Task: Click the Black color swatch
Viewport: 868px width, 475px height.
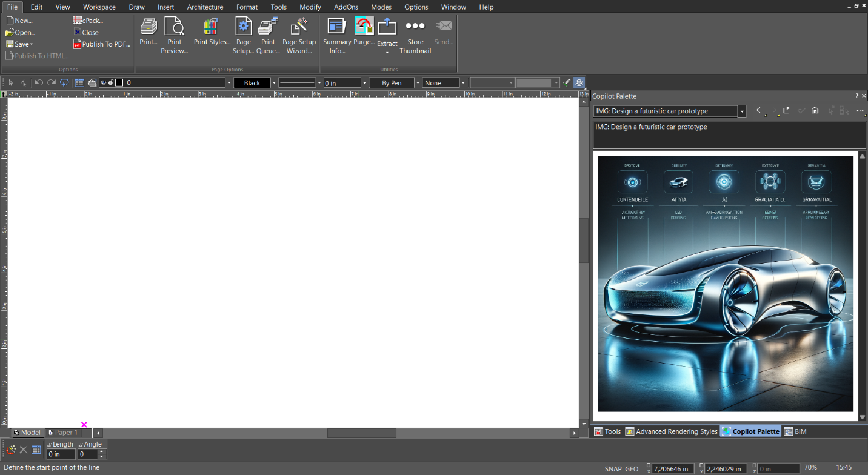Action: pyautogui.click(x=252, y=83)
